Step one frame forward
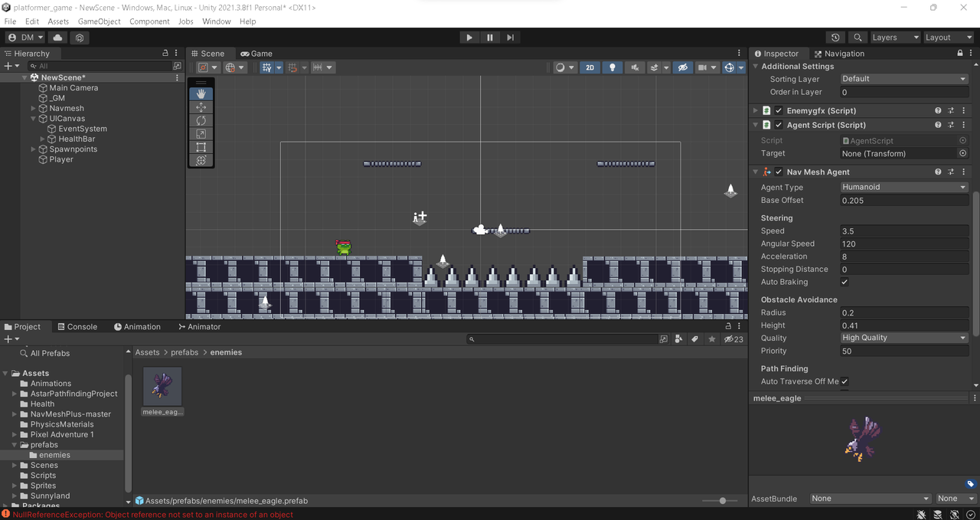This screenshot has height=520, width=980. point(510,38)
